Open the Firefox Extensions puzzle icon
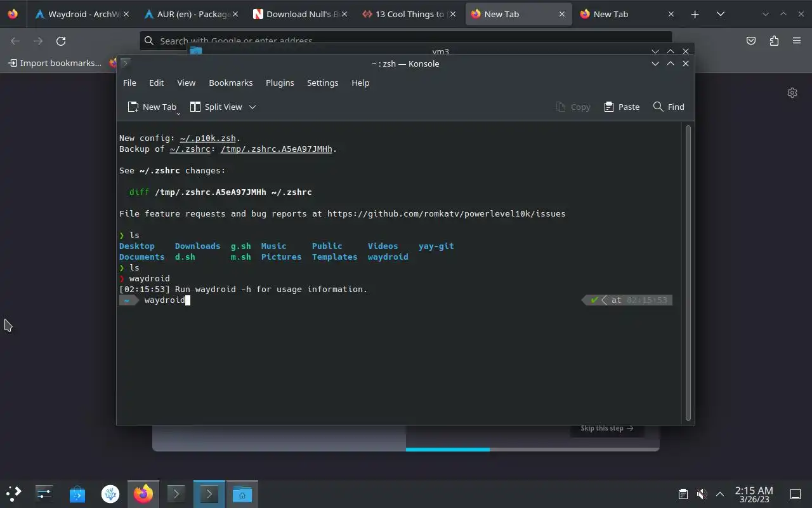The height and width of the screenshot is (508, 812). tap(774, 41)
